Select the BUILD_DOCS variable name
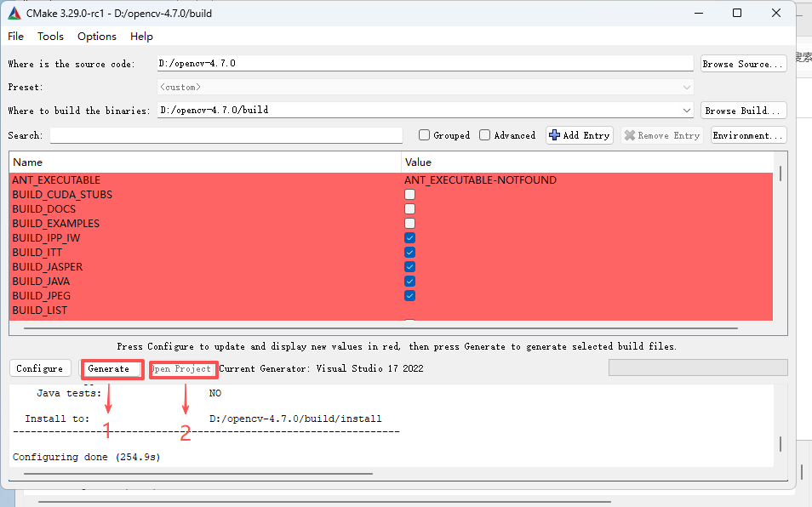812x507 pixels. coord(44,209)
